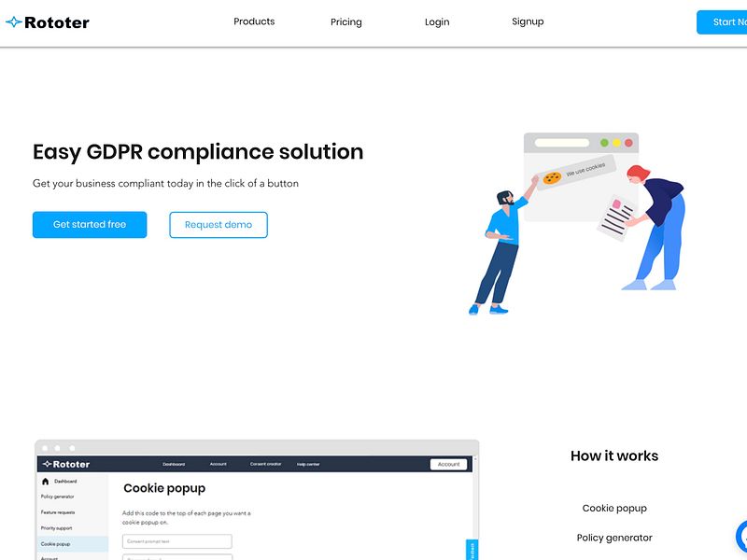747x560 pixels.
Task: Click the blue Start Now button
Action: 722,21
